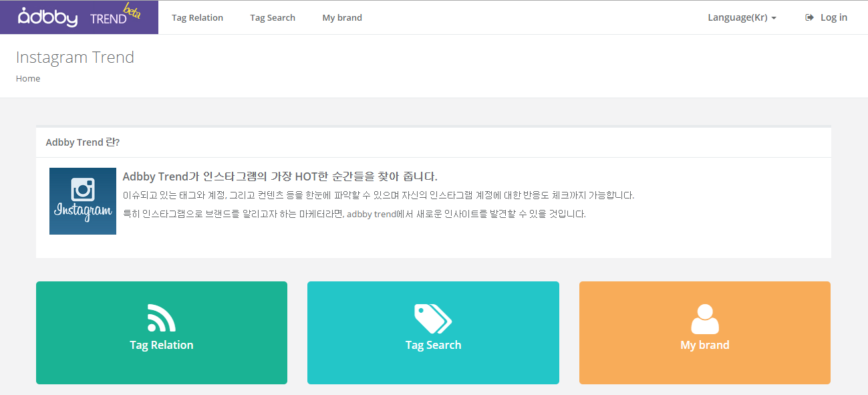Click the tags icon on teal card
Screen dimensions: 868x395
433,319
